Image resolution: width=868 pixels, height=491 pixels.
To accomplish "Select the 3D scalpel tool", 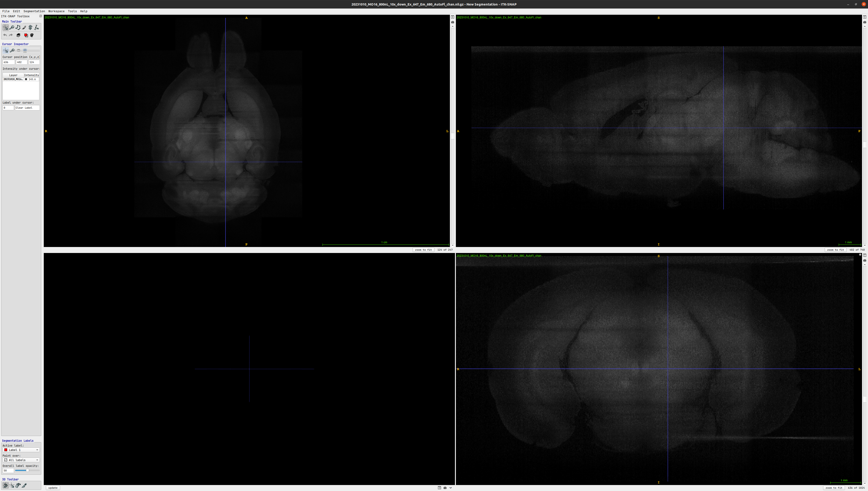I will tap(24, 486).
